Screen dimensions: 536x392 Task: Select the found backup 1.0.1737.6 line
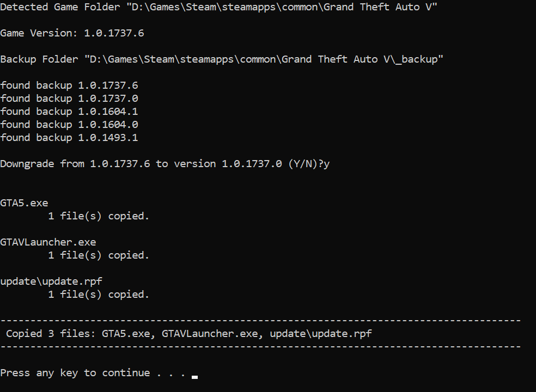(69, 85)
